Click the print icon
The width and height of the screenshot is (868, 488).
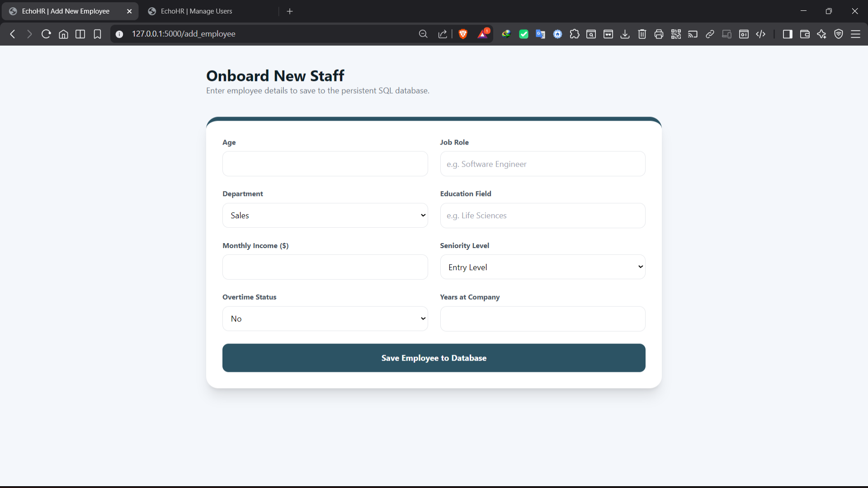(659, 34)
